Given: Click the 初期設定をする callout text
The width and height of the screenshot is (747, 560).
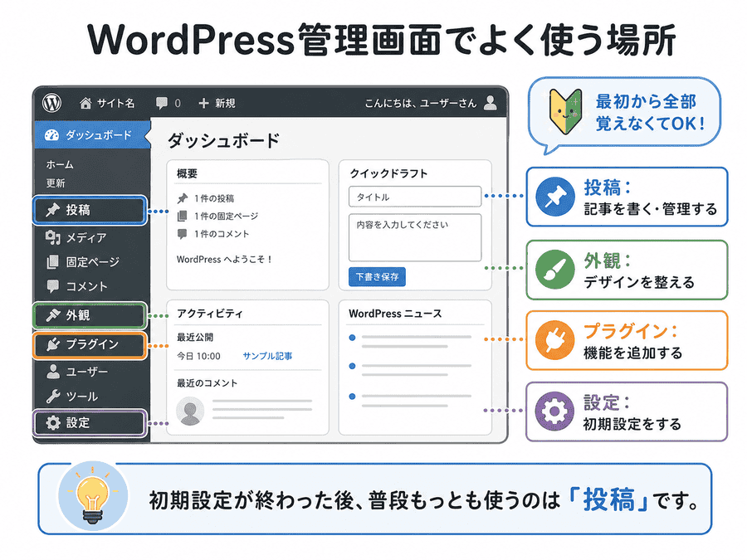Looking at the screenshot, I should (x=632, y=423).
